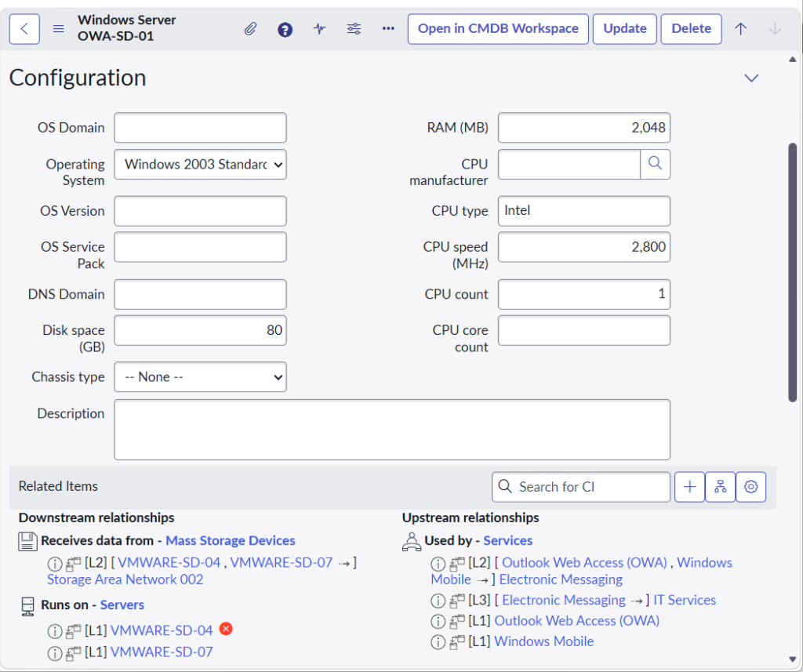This screenshot has height=672, width=803.
Task: Collapse the Configuration section chevron
Action: (751, 78)
